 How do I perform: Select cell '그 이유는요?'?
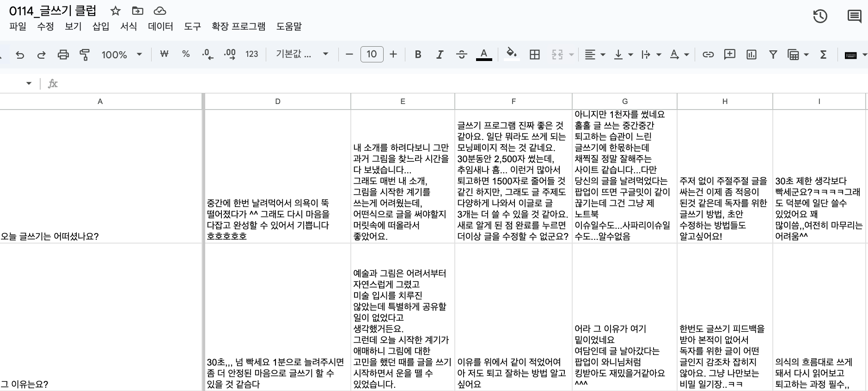[x=100, y=317]
